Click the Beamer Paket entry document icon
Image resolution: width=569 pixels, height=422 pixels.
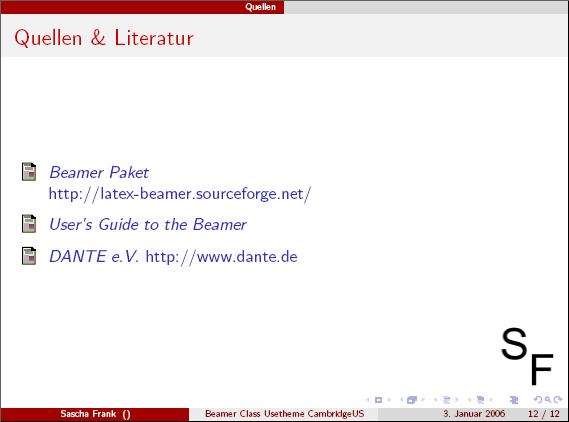click(x=29, y=172)
